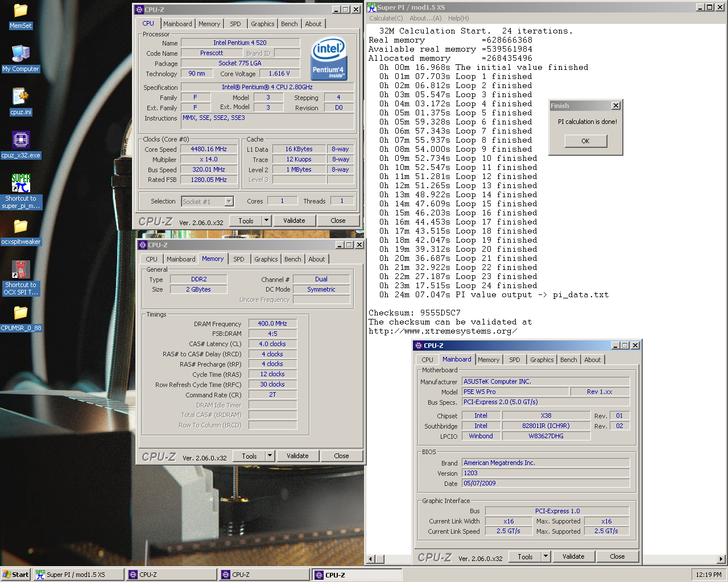The image size is (728, 582).
Task: Open the CPUMSR_0_88 folder
Action: 20,318
